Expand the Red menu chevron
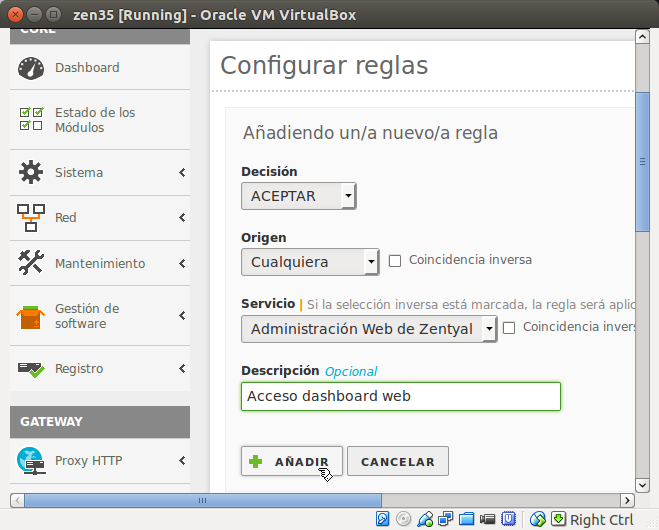Screen dimensions: 659x530 182,218
